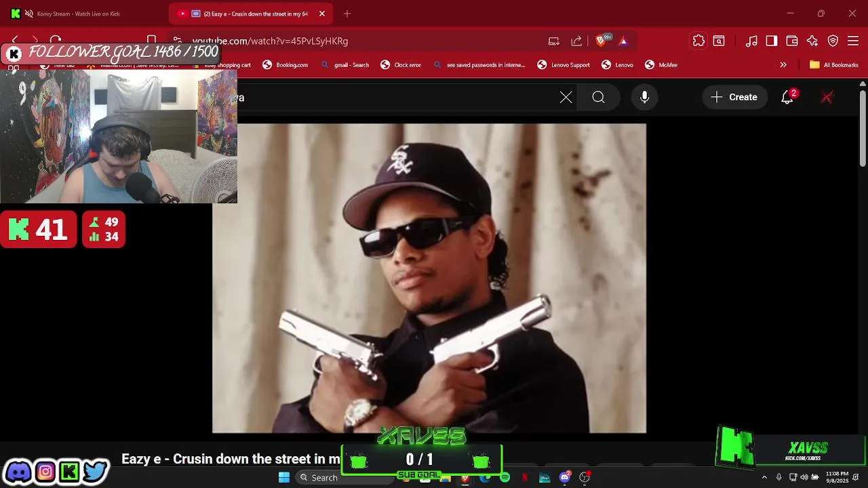Click the Twitter bird icon in overlay
Screen dimensions: 868x488
tap(96, 471)
